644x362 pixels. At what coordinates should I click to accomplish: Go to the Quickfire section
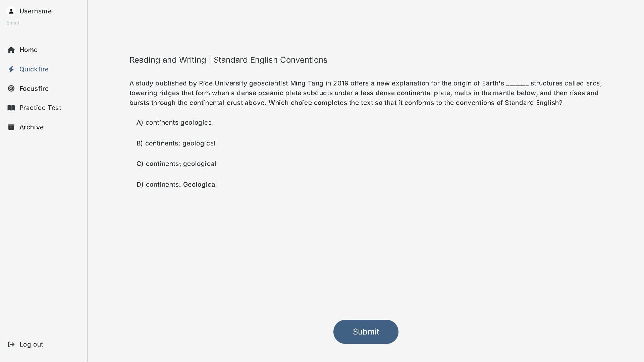[x=34, y=69]
